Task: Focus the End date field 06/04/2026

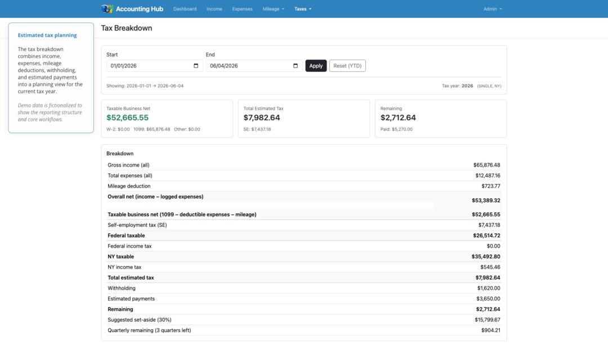Action: 254,66
